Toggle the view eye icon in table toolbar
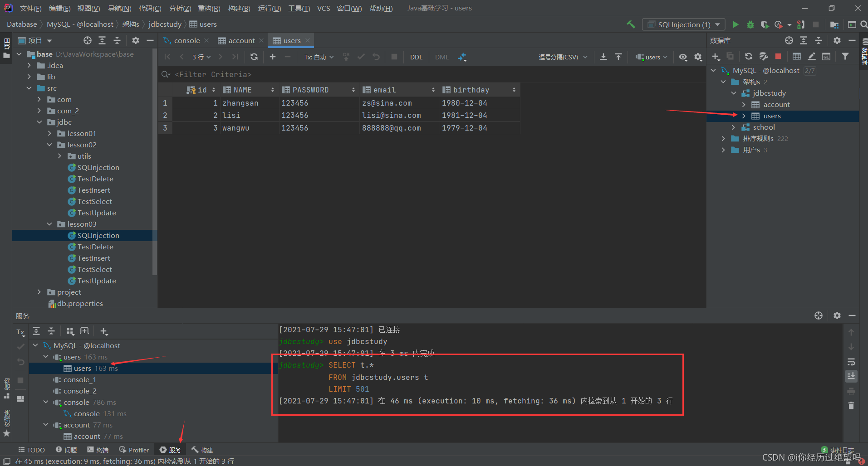868x466 pixels. (x=683, y=57)
